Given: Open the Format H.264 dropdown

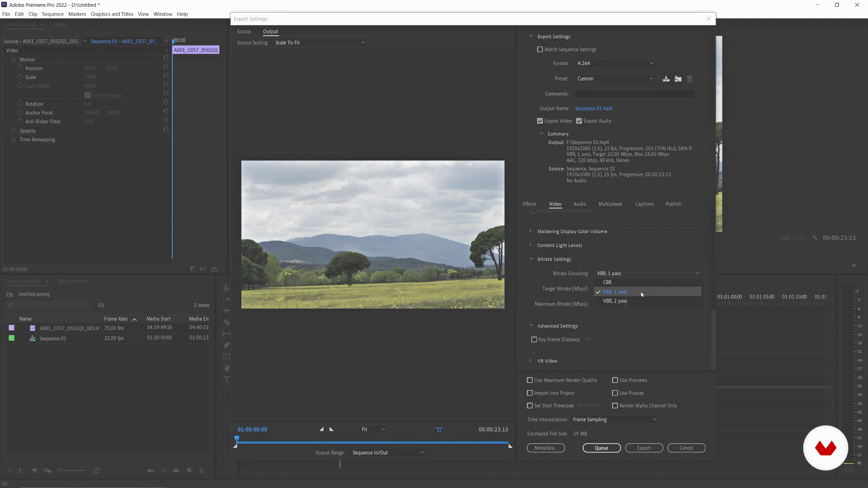Looking at the screenshot, I should click(615, 63).
